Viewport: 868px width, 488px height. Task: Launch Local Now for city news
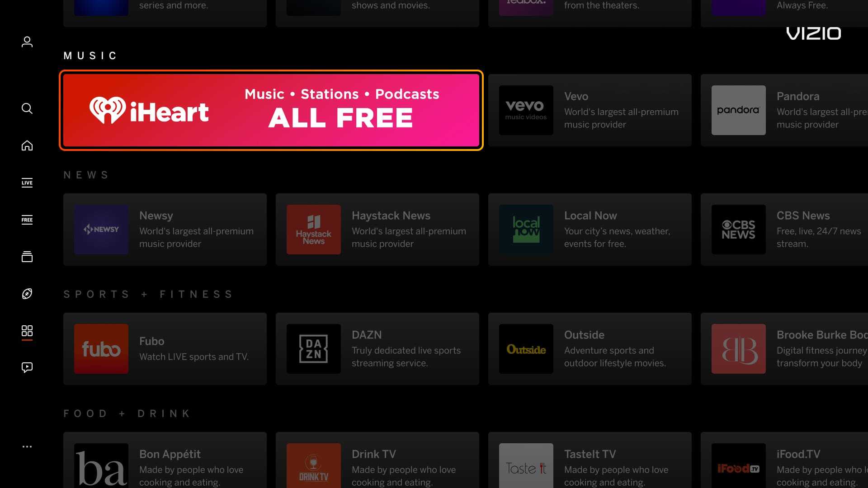[x=590, y=229]
